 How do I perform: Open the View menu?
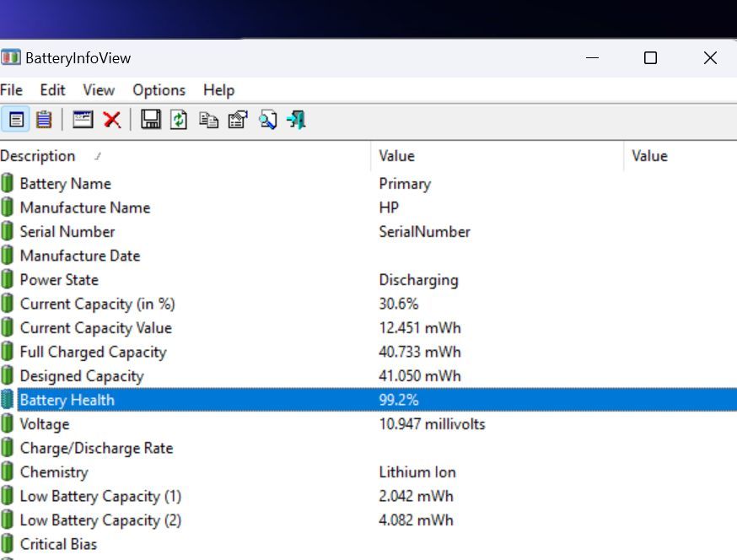pyautogui.click(x=99, y=90)
